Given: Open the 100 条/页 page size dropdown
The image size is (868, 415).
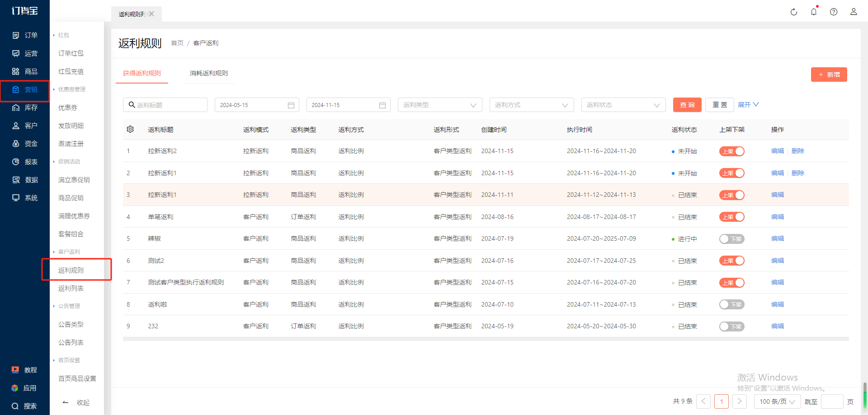Looking at the screenshot, I should pos(777,401).
